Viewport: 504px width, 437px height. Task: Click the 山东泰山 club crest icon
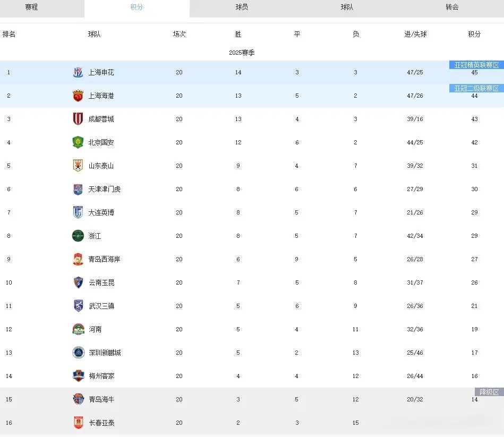(x=78, y=166)
